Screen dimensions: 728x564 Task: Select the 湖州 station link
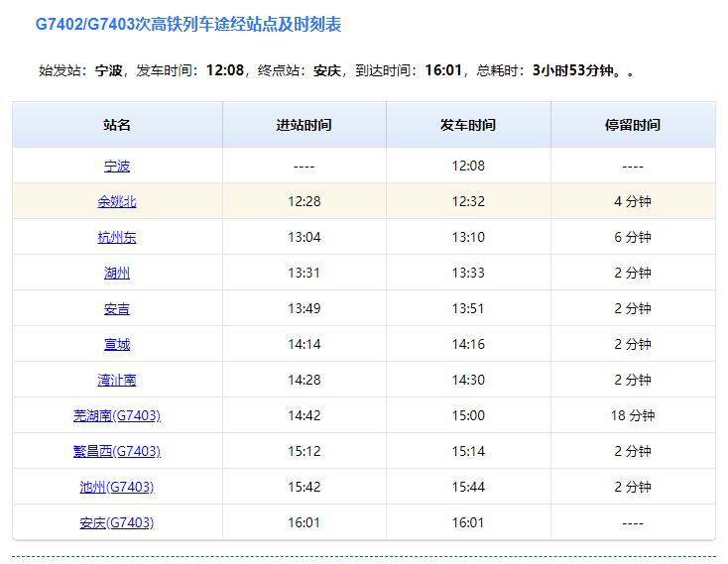(117, 273)
